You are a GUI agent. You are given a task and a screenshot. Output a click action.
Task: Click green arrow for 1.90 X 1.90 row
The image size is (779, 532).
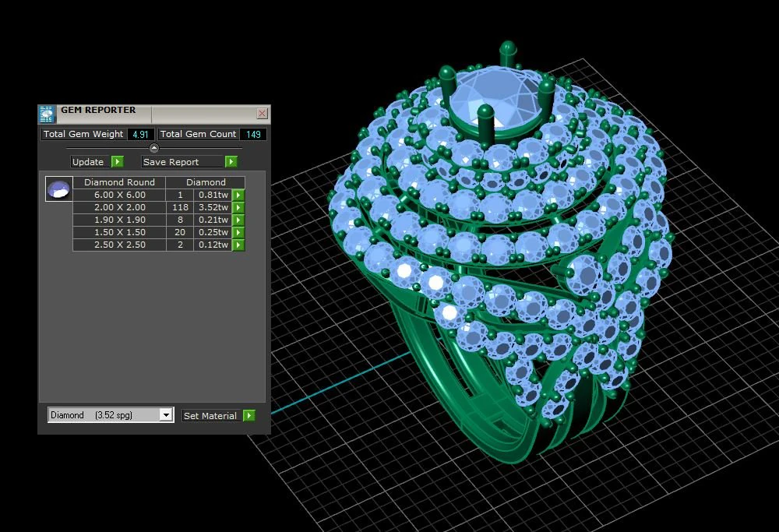coord(238,220)
